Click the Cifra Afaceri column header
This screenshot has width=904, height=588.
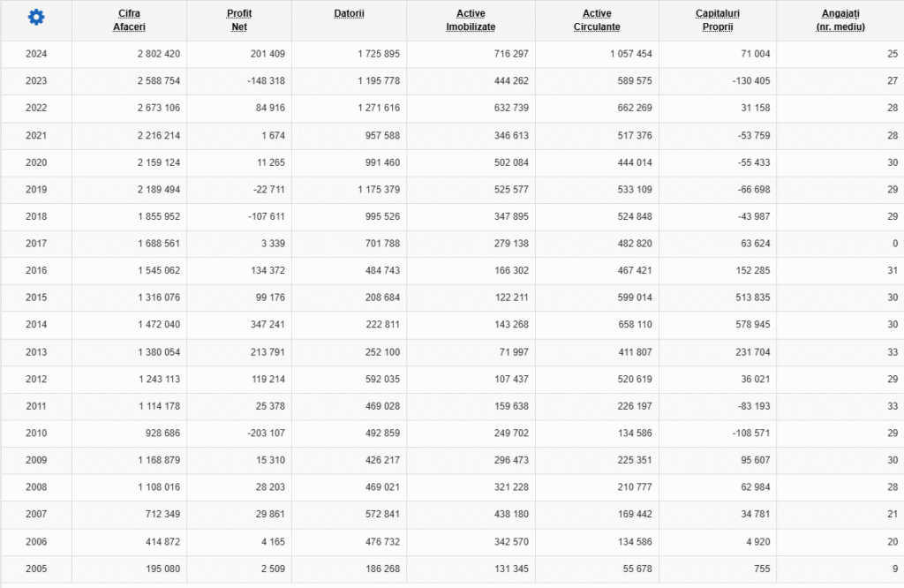coord(129,20)
